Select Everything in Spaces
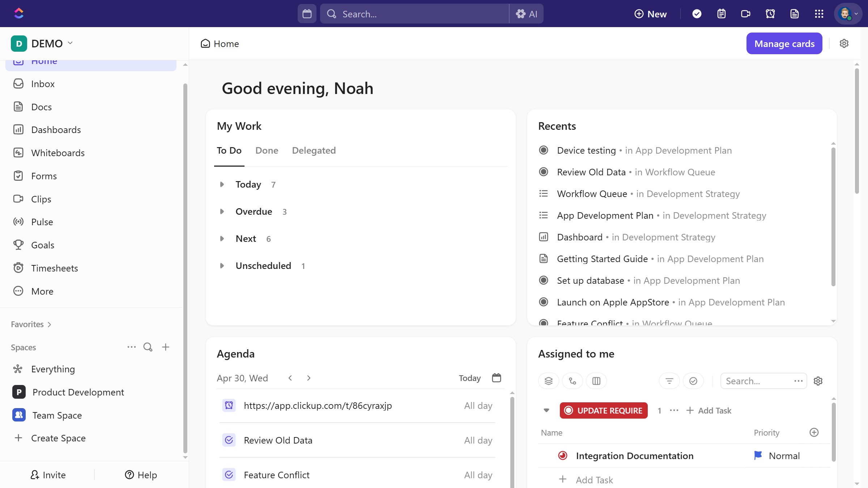This screenshot has height=488, width=868. tap(90, 369)
